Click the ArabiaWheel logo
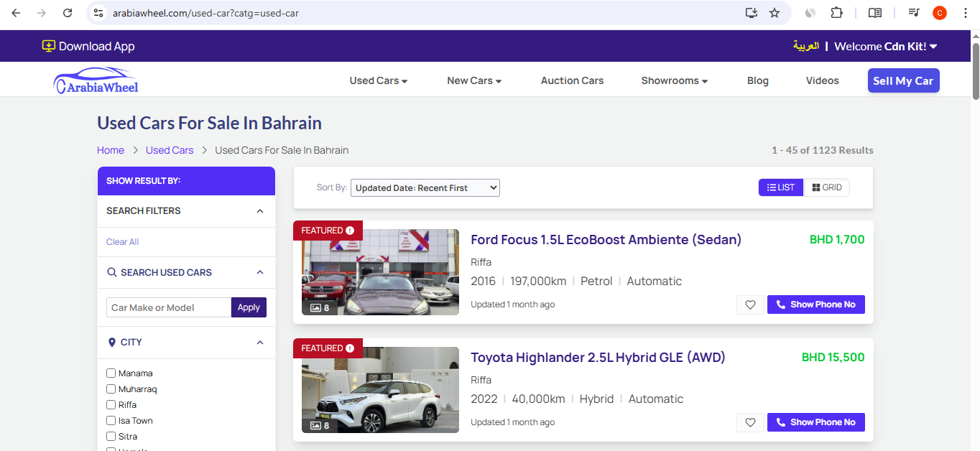The width and height of the screenshot is (980, 451). tap(96, 80)
